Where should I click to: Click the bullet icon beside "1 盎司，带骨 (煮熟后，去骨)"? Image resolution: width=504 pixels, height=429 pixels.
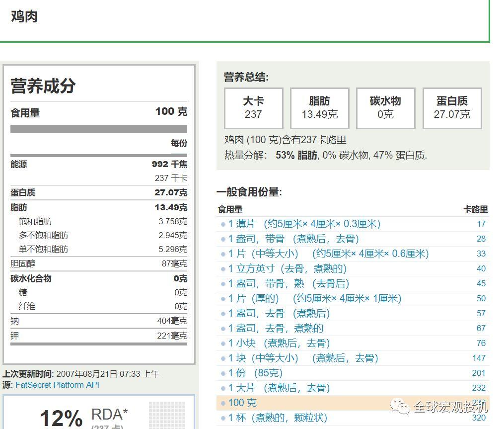point(224,239)
